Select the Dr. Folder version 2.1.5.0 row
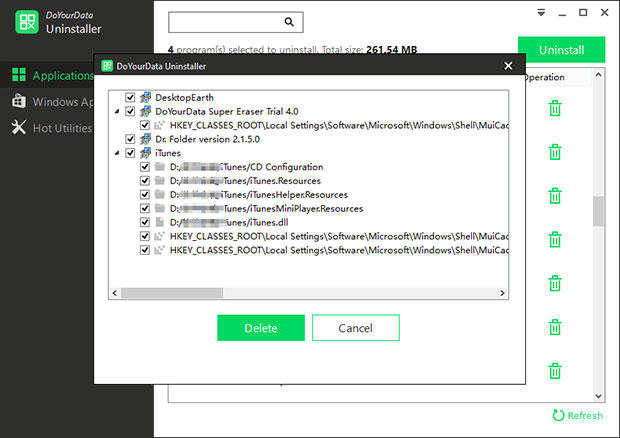Screen dimensions: 620x438 click(309, 139)
